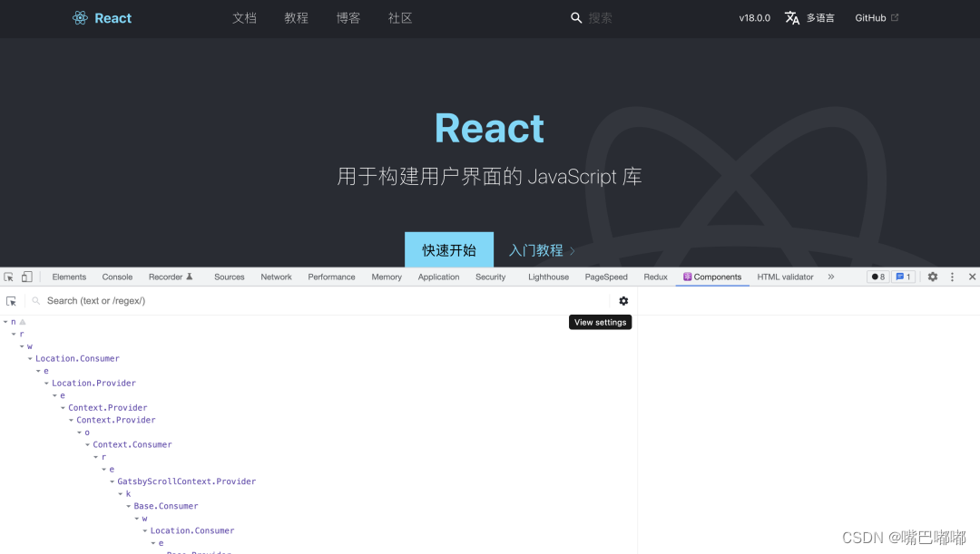
Task: Open the 多语言 languages link
Action: (x=820, y=18)
